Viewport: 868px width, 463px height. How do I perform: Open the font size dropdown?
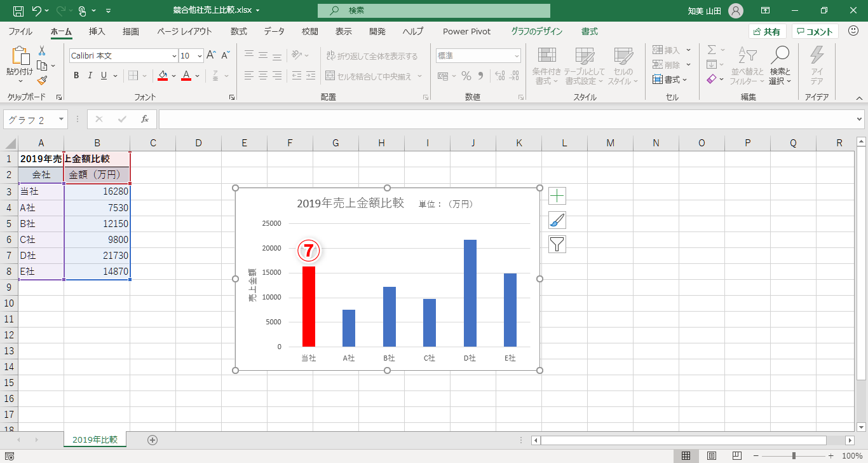pyautogui.click(x=200, y=56)
